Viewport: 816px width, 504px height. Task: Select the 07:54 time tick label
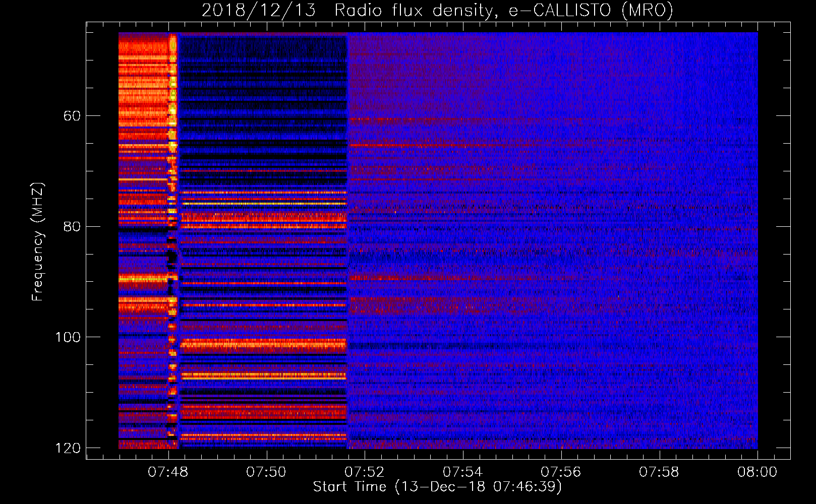[x=462, y=472]
